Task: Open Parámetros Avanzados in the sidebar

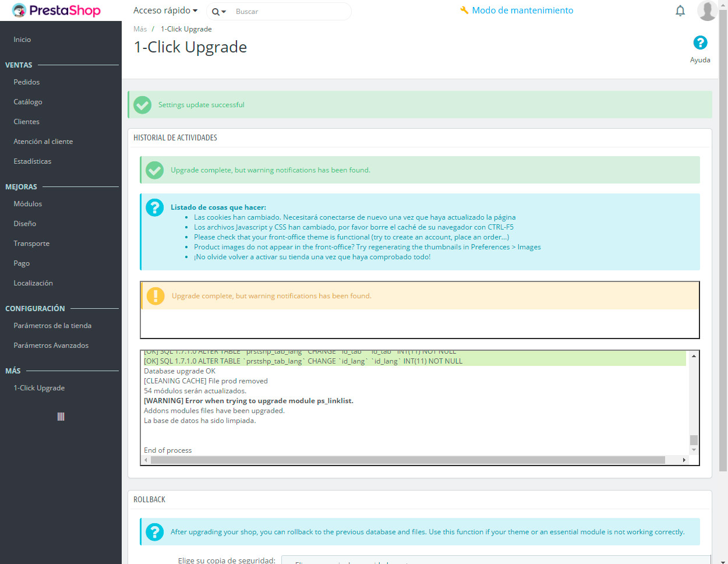Action: click(x=51, y=346)
